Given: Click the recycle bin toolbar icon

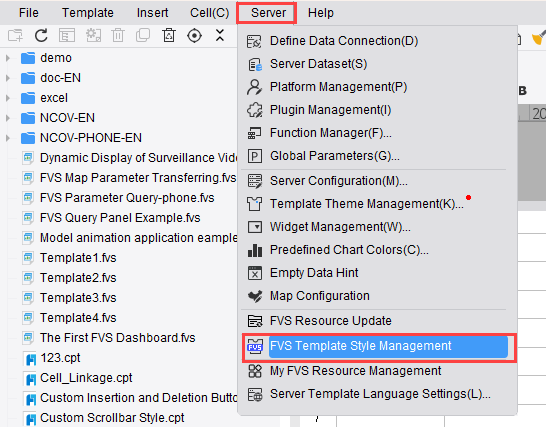Looking at the screenshot, I should coord(169,36).
